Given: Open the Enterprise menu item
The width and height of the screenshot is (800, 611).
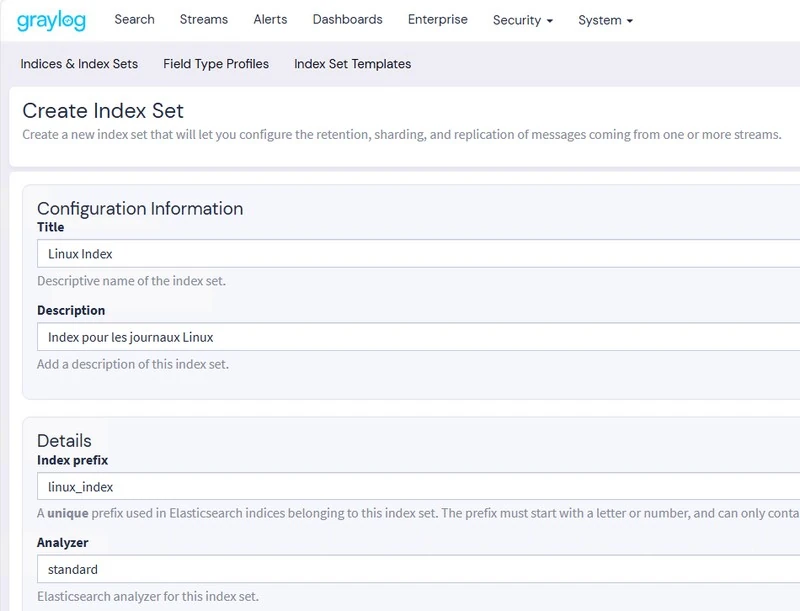Looking at the screenshot, I should click(437, 19).
